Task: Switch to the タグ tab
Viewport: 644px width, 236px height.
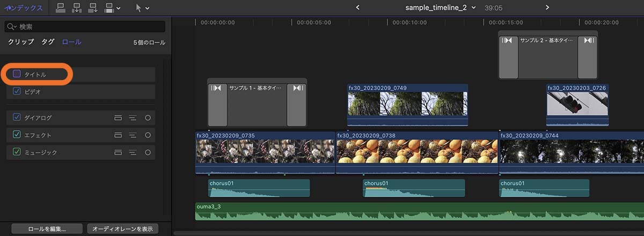Action: click(x=48, y=42)
